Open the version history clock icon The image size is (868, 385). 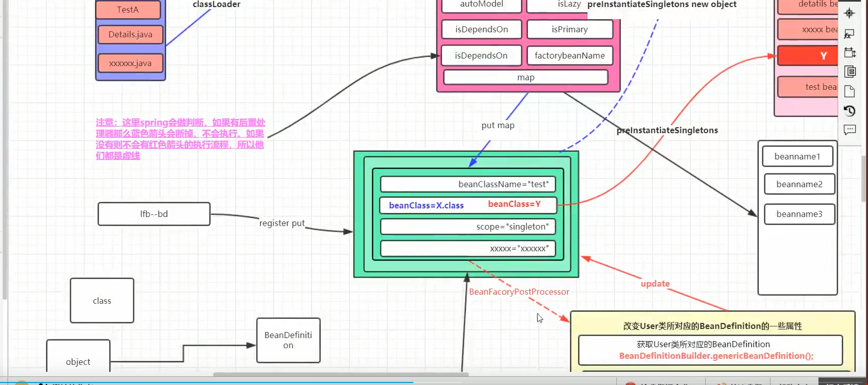pos(850,111)
